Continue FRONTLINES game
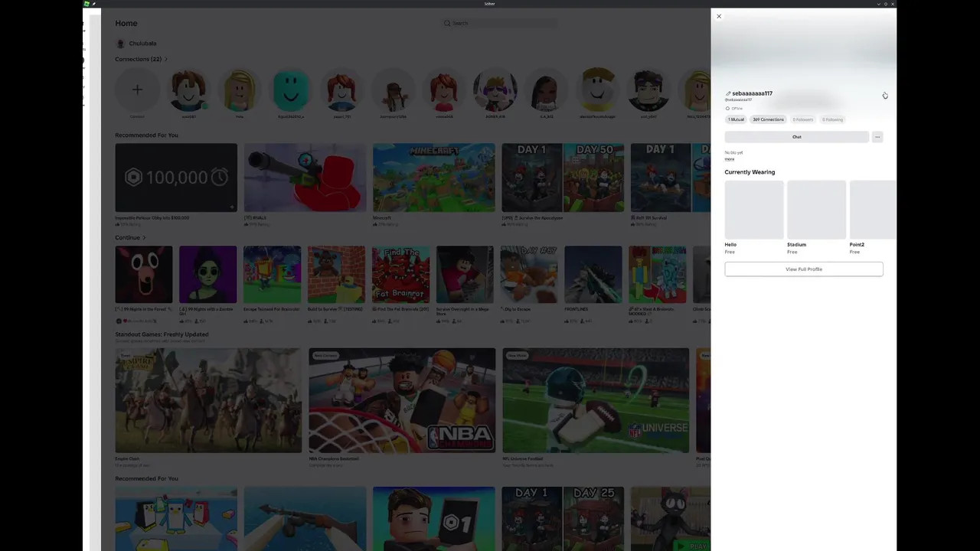This screenshot has width=980, height=551. 593,275
